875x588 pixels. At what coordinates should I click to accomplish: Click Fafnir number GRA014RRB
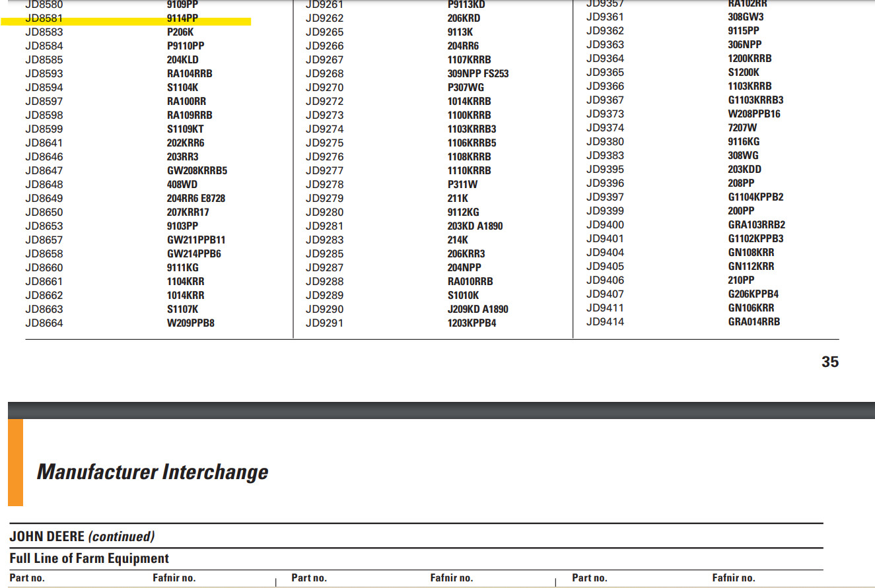tap(753, 322)
